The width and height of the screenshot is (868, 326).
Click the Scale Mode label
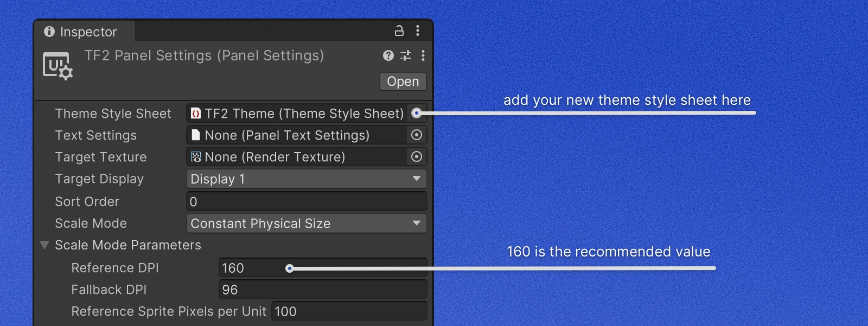(91, 223)
